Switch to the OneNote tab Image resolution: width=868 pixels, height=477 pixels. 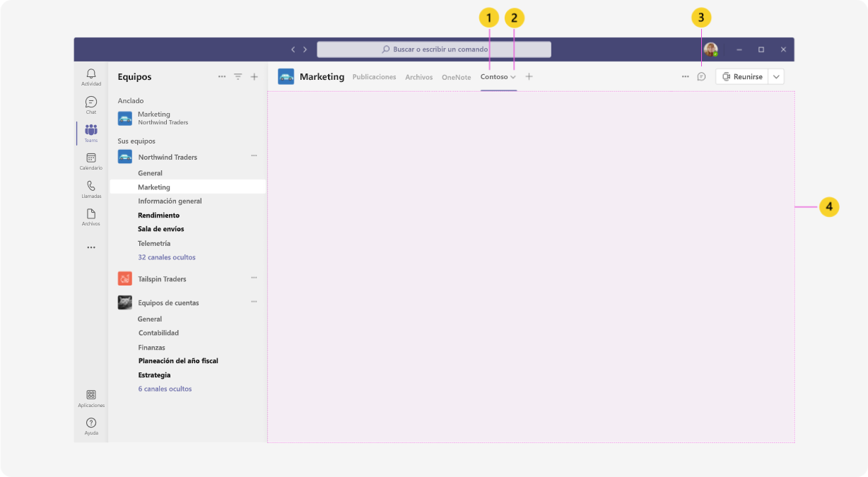coord(457,77)
